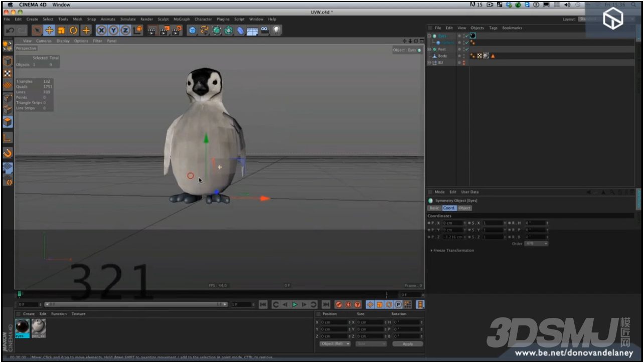Viewport: 644px width, 363px height.
Task: Click the Undo arrow icon
Action: coord(9,31)
